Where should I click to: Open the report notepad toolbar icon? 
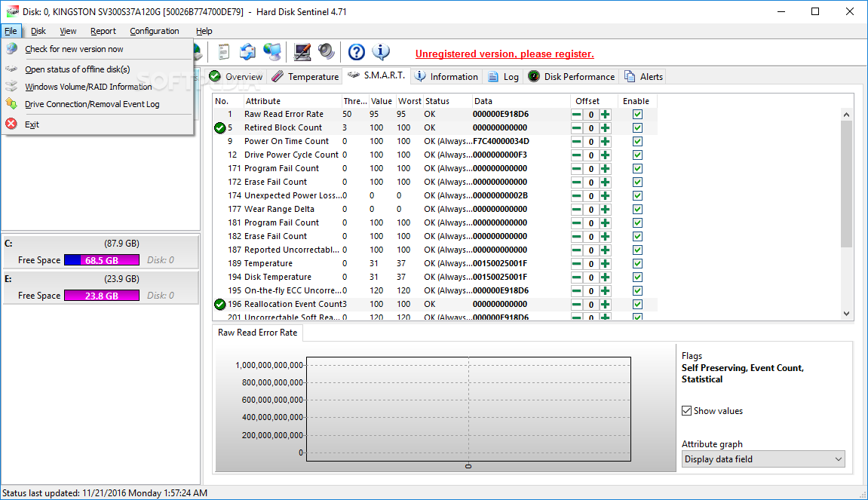click(224, 52)
